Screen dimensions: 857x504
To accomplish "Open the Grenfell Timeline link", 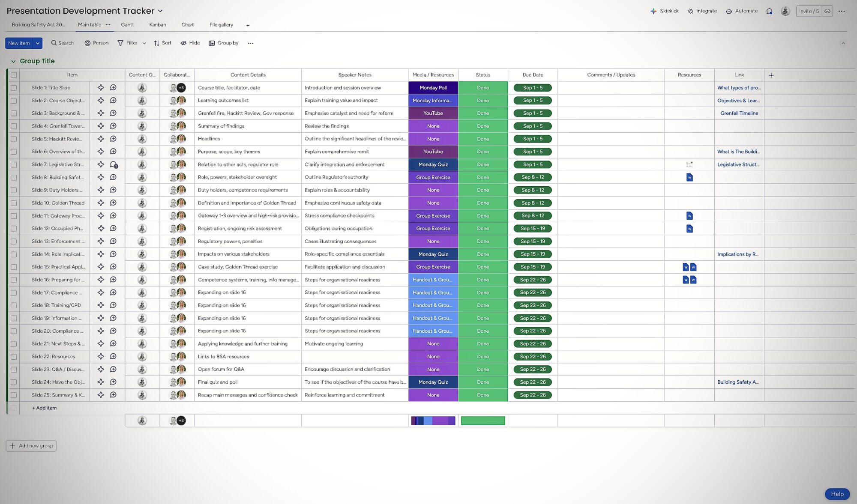I will (739, 113).
